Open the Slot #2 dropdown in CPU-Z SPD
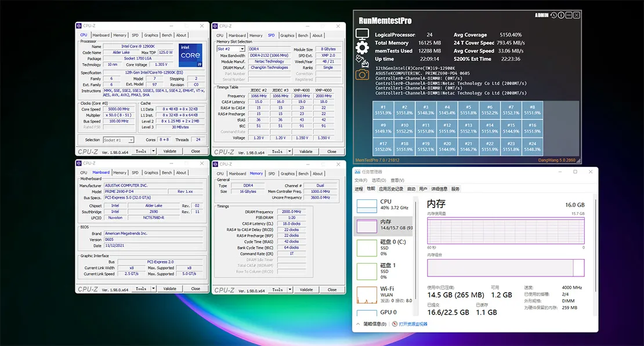Viewport: 644px width, 346px height. [x=243, y=49]
